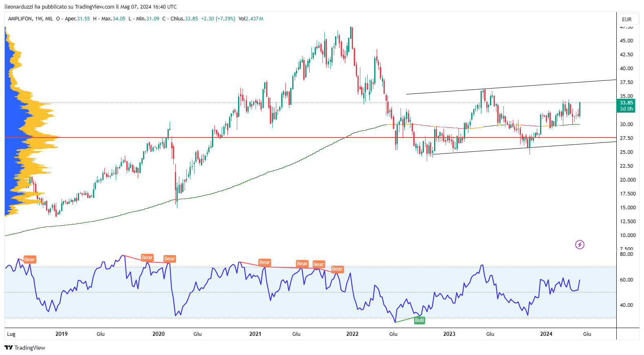644x355 pixels.
Task: Click the 45.00 price axis label
Action: 626,41
